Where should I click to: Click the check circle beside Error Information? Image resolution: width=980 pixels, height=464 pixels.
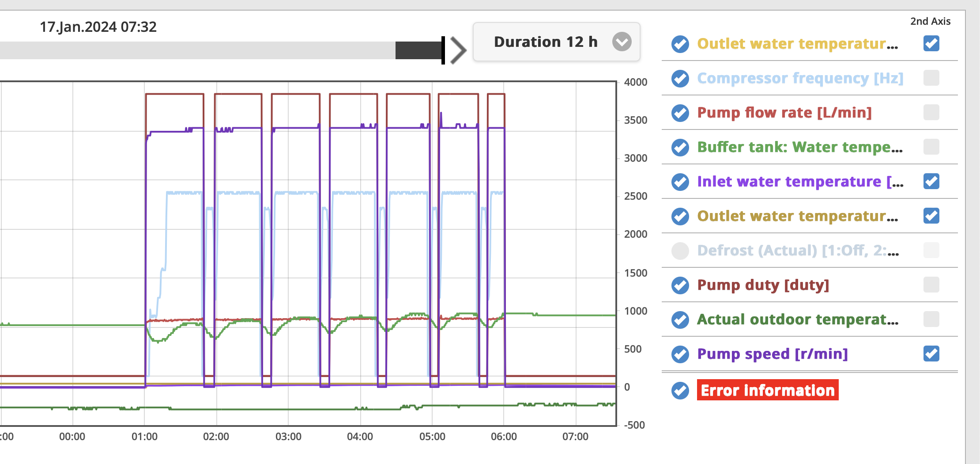pyautogui.click(x=680, y=390)
